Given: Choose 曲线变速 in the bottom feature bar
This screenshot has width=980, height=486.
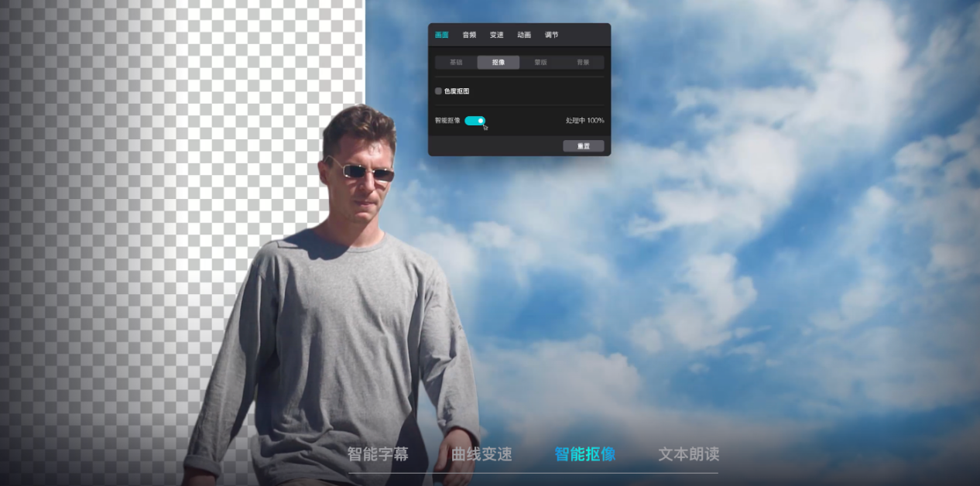Looking at the screenshot, I should tap(481, 454).
